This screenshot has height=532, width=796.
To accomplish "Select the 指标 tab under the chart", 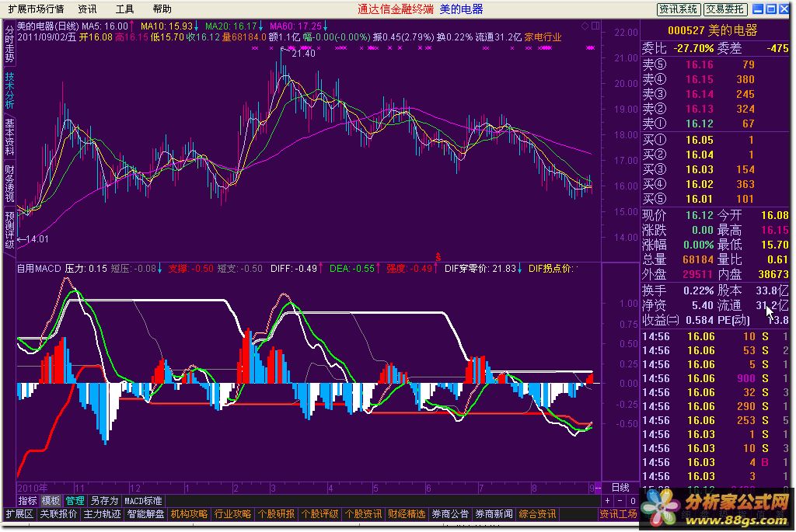I will 27,501.
